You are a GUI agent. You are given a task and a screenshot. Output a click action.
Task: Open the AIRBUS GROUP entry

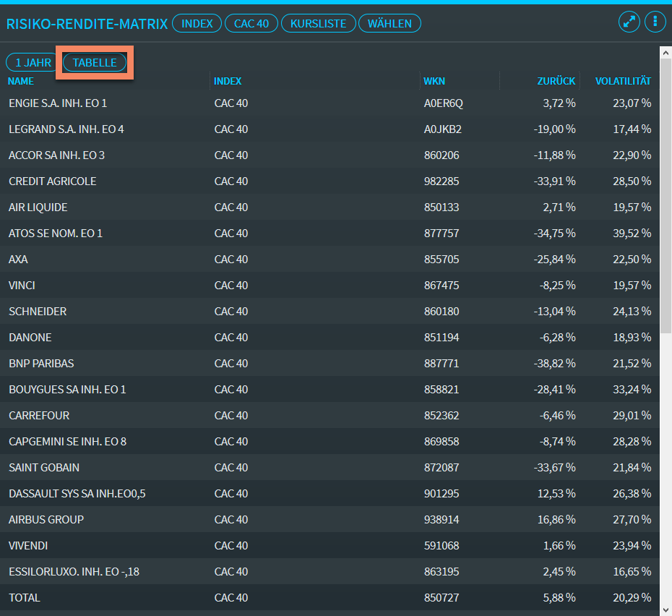click(x=46, y=520)
